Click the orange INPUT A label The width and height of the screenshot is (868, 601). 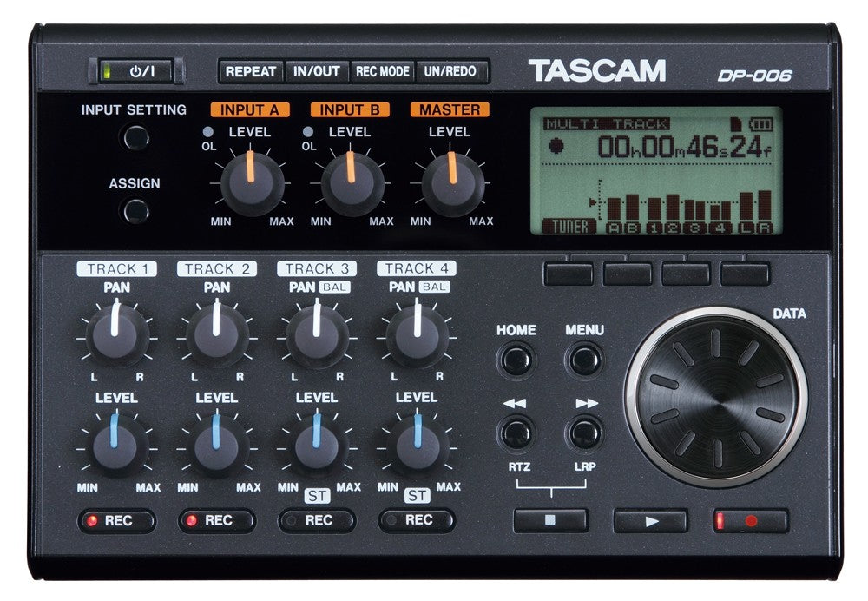(x=250, y=109)
